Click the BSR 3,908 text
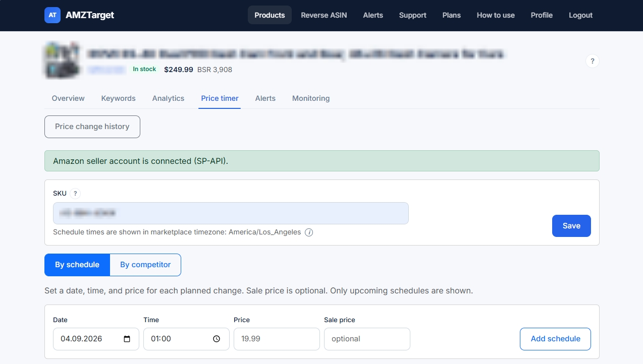 (x=215, y=70)
